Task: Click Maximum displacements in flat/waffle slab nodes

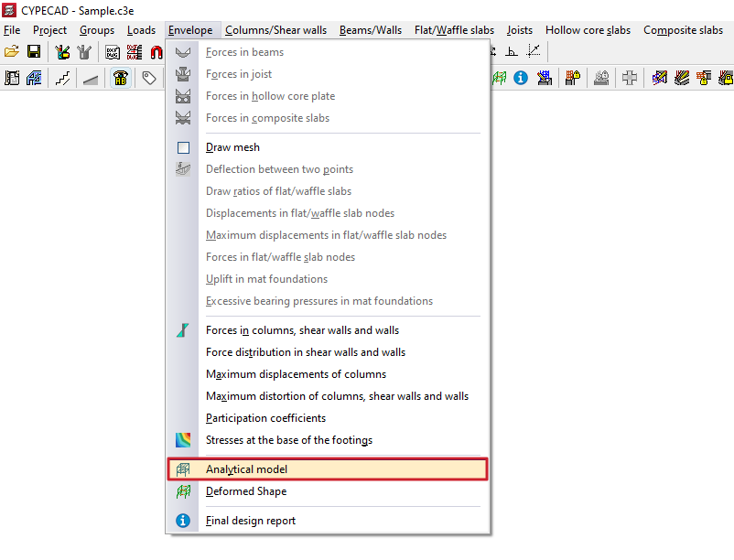Action: point(328,235)
